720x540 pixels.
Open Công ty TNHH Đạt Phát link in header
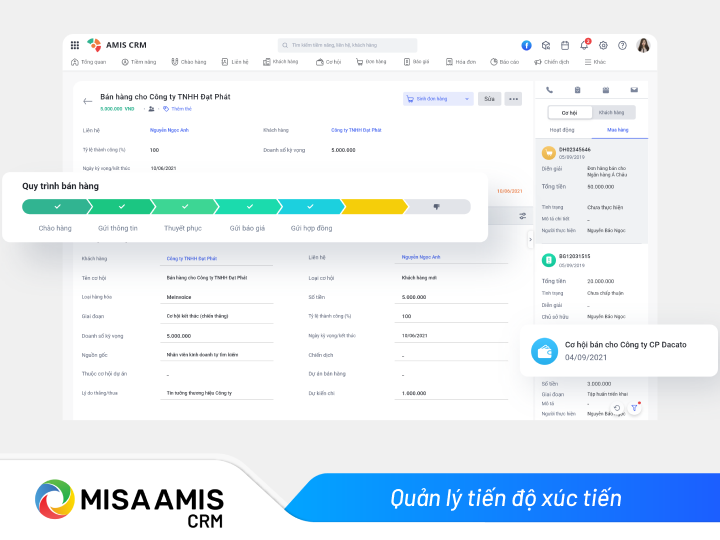pyautogui.click(x=356, y=130)
